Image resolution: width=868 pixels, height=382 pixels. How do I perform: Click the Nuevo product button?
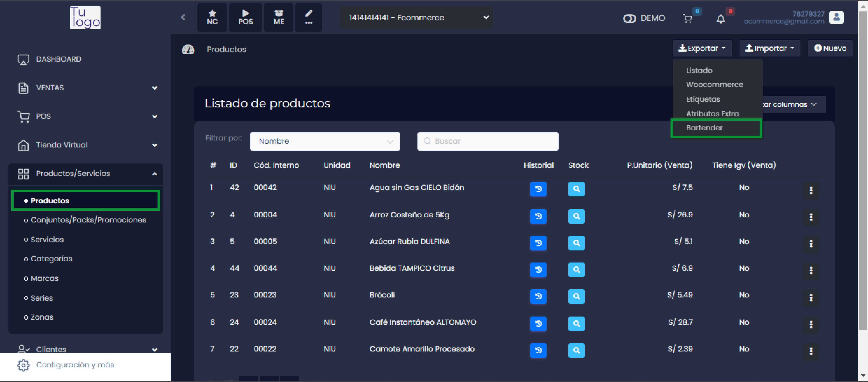coord(830,49)
